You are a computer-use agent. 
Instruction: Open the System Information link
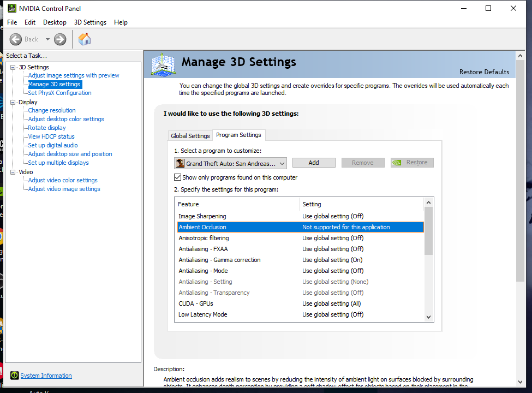pyautogui.click(x=46, y=376)
